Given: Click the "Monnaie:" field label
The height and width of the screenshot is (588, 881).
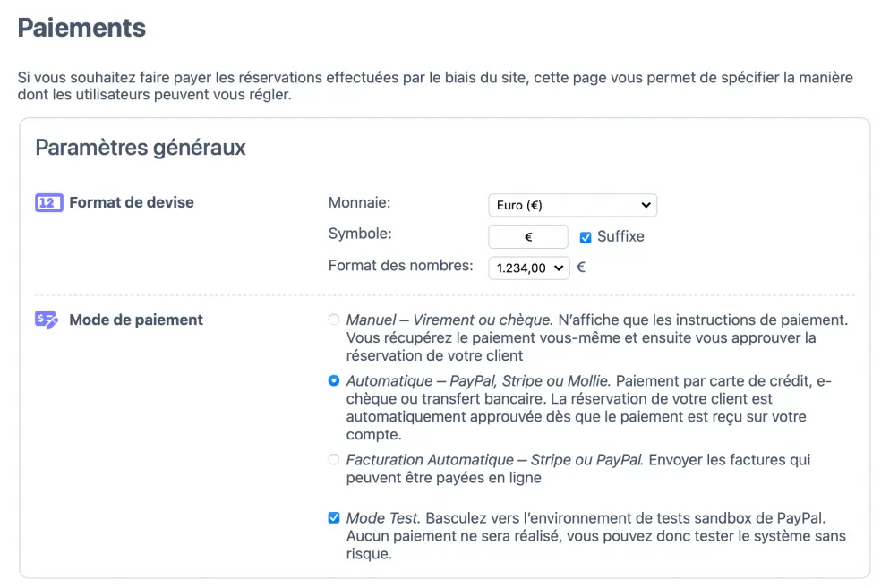Looking at the screenshot, I should pos(359,202).
